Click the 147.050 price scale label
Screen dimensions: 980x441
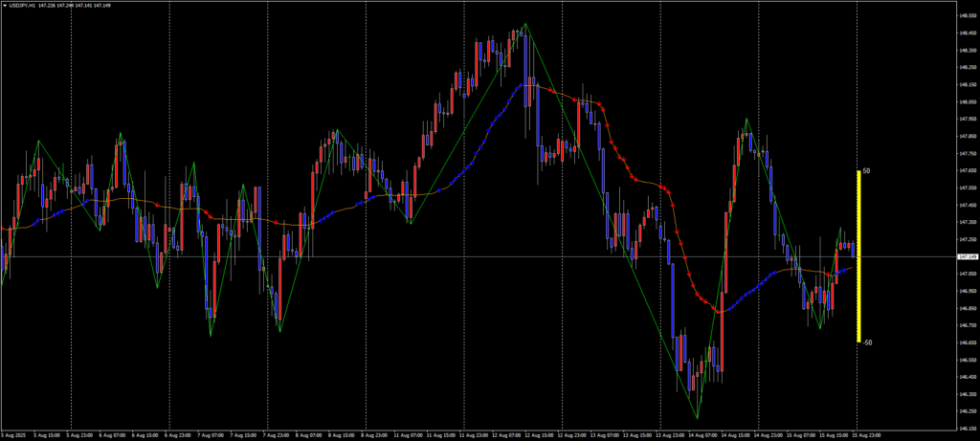tap(967, 274)
